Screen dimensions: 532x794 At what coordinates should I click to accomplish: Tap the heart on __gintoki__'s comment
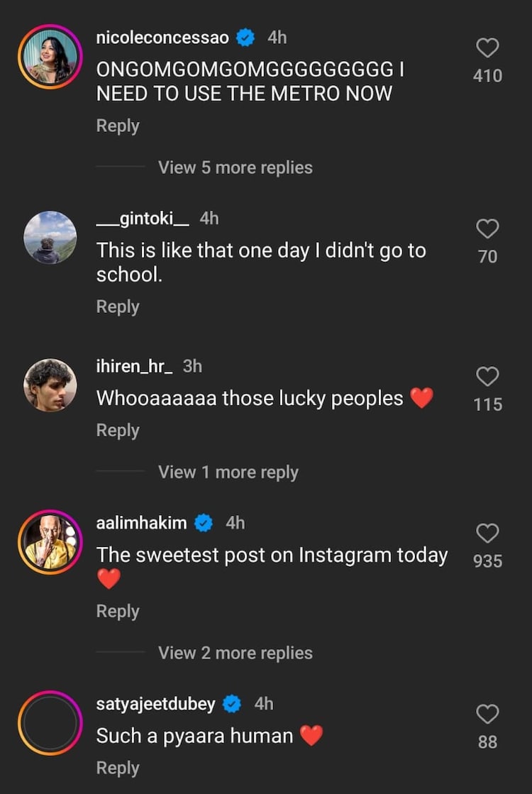[487, 228]
